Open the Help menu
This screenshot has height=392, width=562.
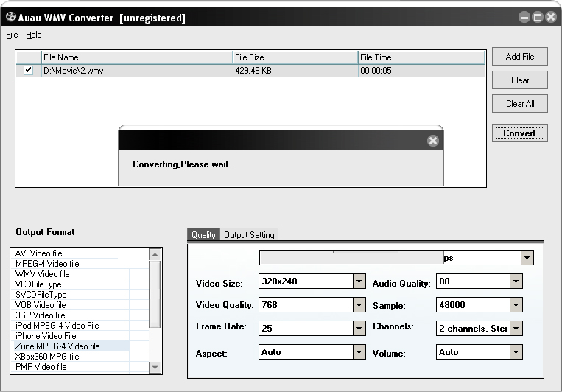(x=34, y=35)
